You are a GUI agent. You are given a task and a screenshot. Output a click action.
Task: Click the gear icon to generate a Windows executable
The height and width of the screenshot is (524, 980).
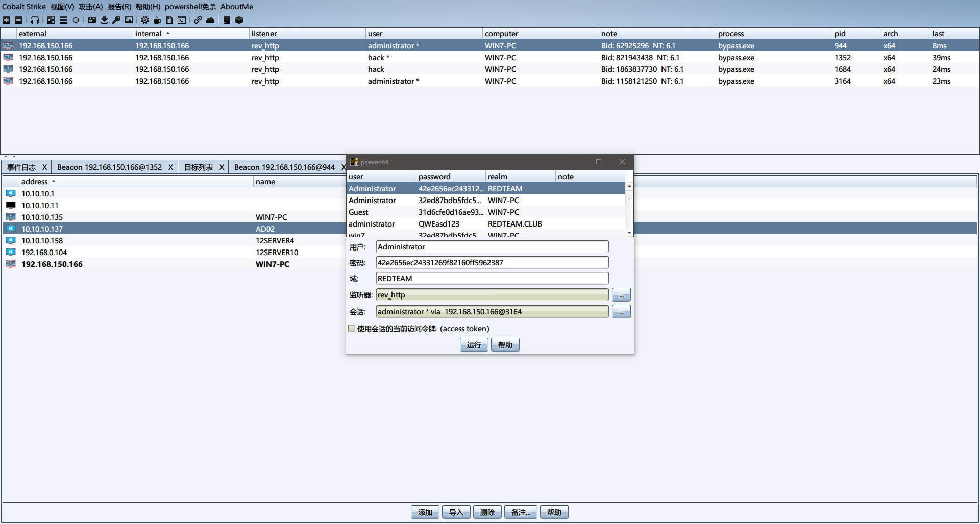[x=145, y=20]
